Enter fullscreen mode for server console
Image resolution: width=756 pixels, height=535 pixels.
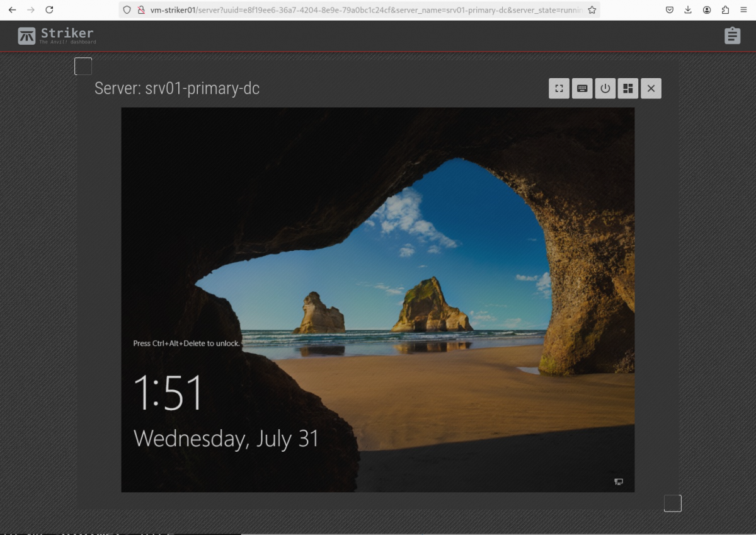coord(559,89)
